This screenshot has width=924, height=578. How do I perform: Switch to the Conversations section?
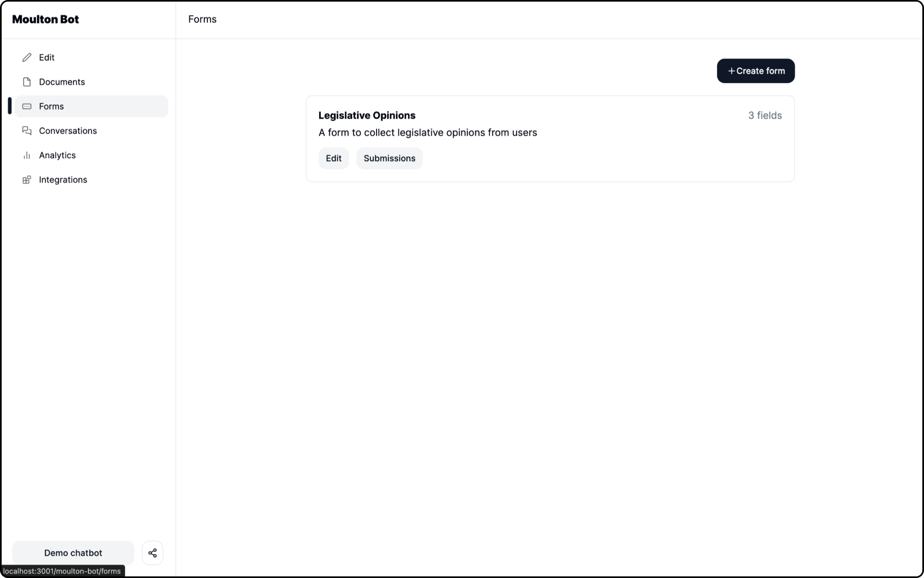pyautogui.click(x=68, y=131)
